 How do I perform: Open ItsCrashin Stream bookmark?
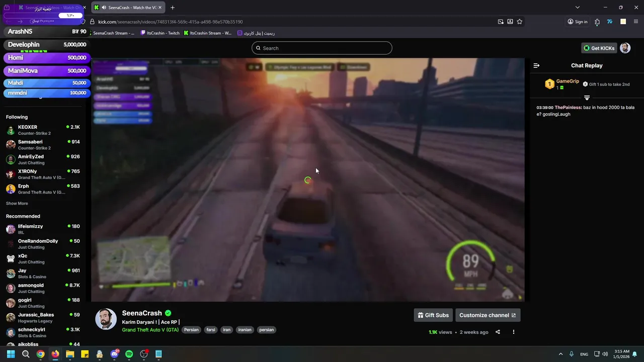(x=207, y=33)
